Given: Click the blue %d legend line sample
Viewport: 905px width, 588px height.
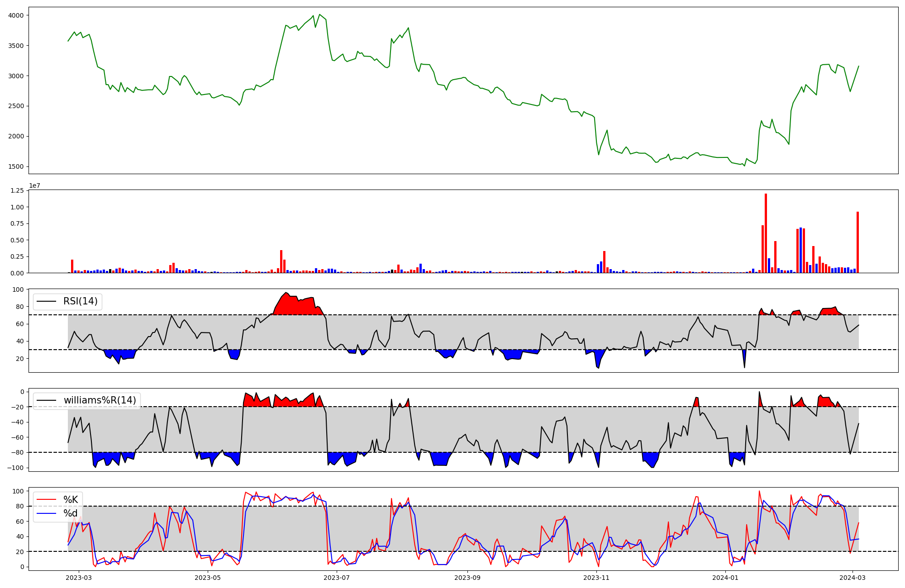Looking at the screenshot, I should (x=47, y=513).
